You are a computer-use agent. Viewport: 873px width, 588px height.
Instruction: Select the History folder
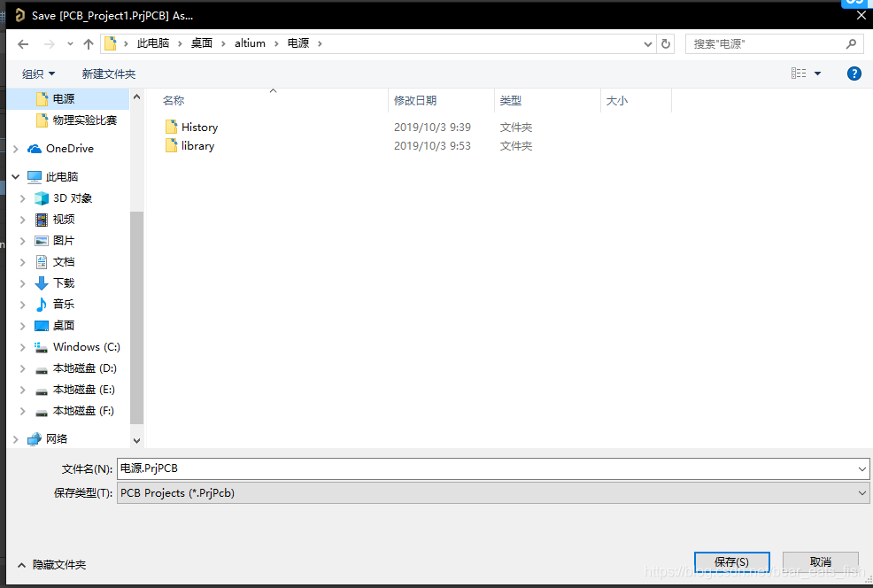point(199,128)
